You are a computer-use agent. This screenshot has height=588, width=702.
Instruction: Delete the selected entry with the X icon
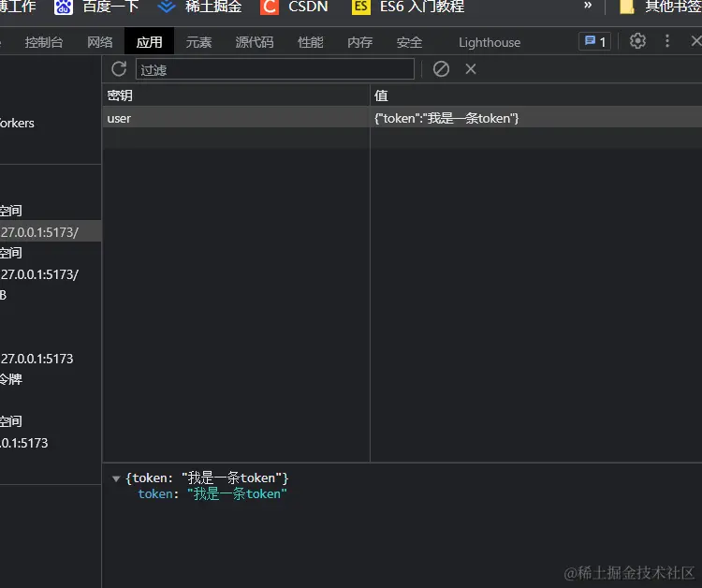pos(471,69)
